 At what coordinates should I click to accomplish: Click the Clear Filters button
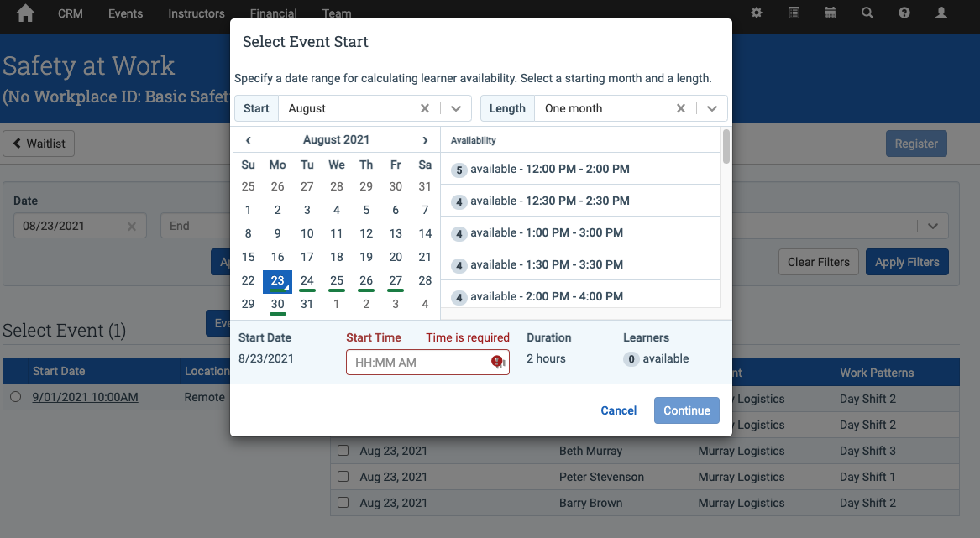(818, 262)
